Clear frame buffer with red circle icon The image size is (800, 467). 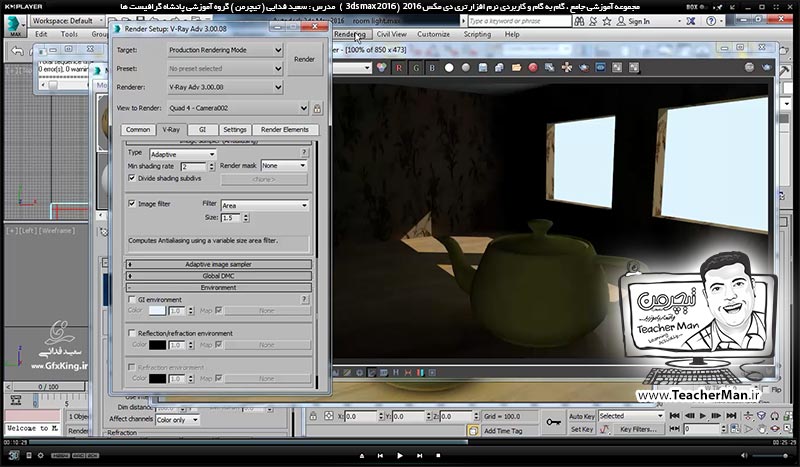tap(533, 68)
